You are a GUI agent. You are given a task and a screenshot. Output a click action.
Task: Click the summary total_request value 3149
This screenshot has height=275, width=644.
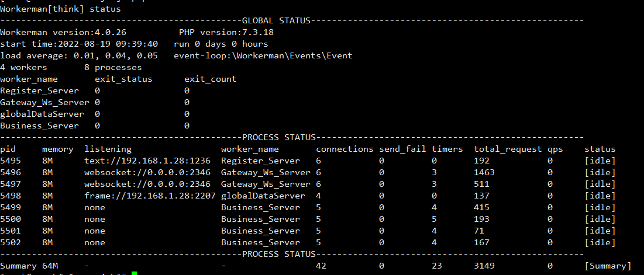pos(484,266)
